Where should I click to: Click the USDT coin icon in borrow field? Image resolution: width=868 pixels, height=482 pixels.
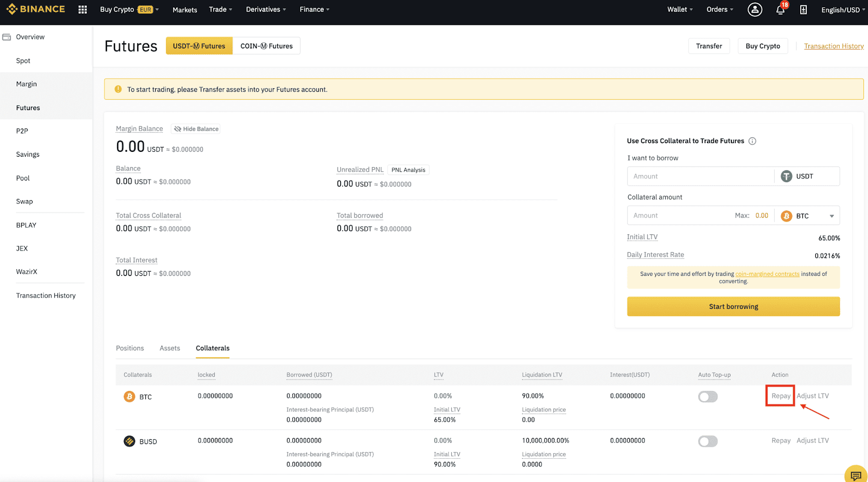coord(786,176)
